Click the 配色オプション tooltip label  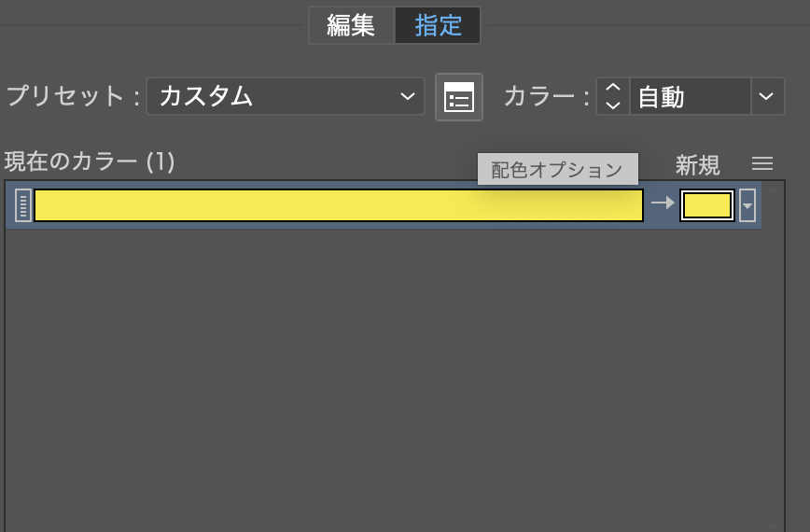point(557,170)
